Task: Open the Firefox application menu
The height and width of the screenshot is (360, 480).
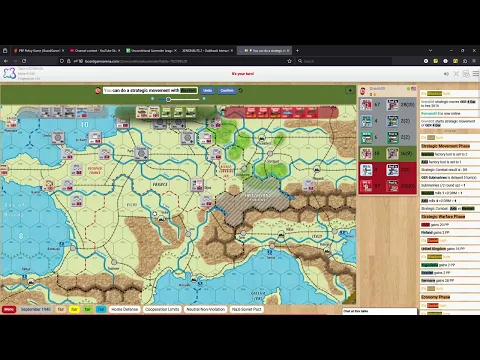Action: [x=474, y=61]
